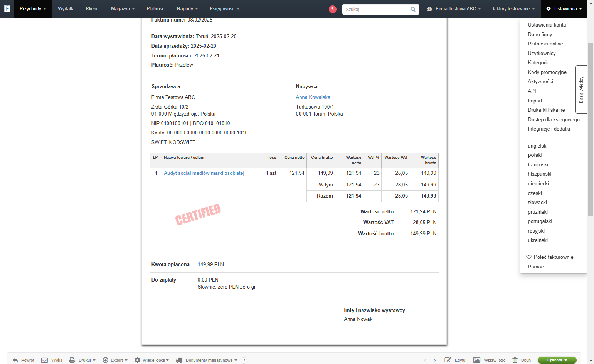The width and height of the screenshot is (594, 364).
Task: Open Dokumenty magazynowe dropdown
Action: [x=207, y=360]
